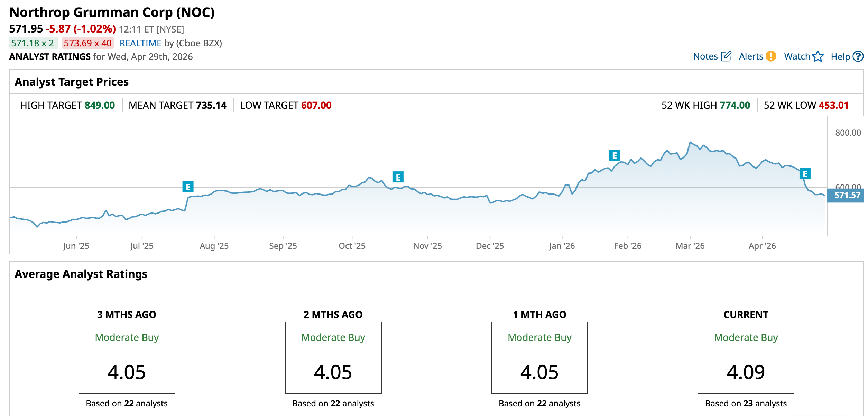Click the red ask quote 573.69 x 40

pos(87,43)
